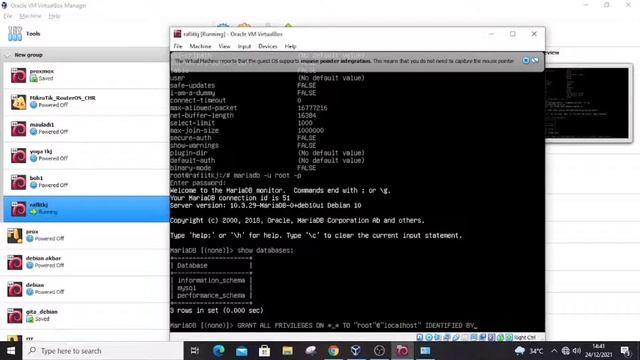Open Machine menu in the rafiitkj VM window
The height and width of the screenshot is (360, 640).
pos(200,46)
